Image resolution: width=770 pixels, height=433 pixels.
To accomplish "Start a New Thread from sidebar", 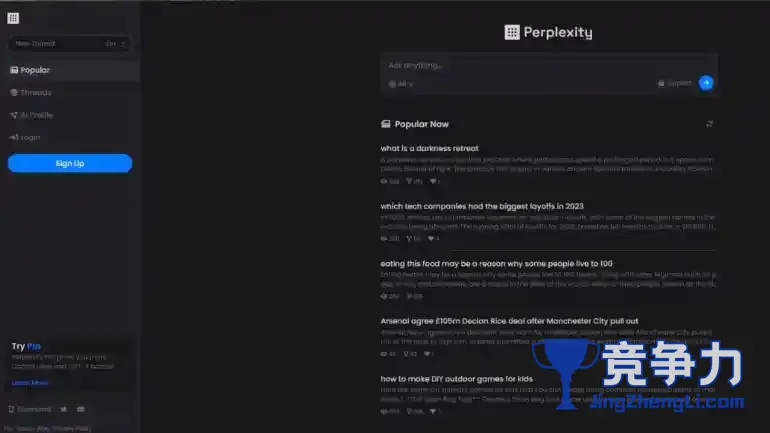I will point(70,44).
